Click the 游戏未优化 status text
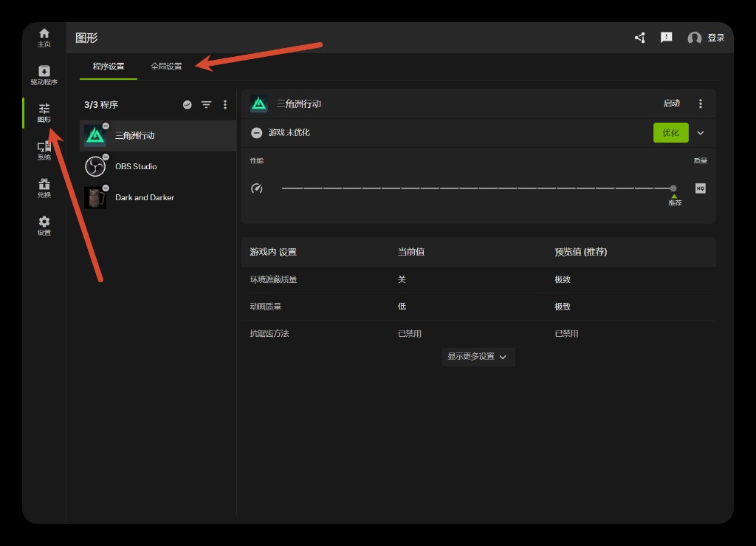This screenshot has height=546, width=756. [289, 133]
